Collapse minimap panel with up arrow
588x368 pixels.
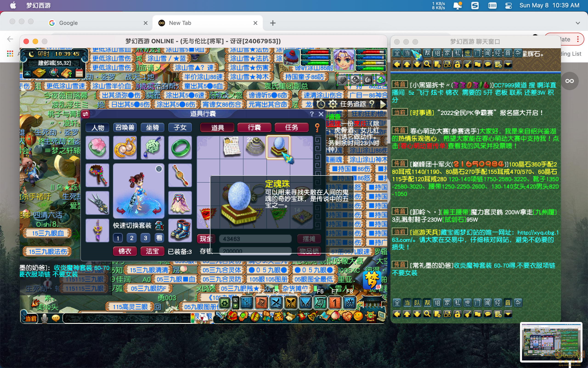click(x=28, y=74)
